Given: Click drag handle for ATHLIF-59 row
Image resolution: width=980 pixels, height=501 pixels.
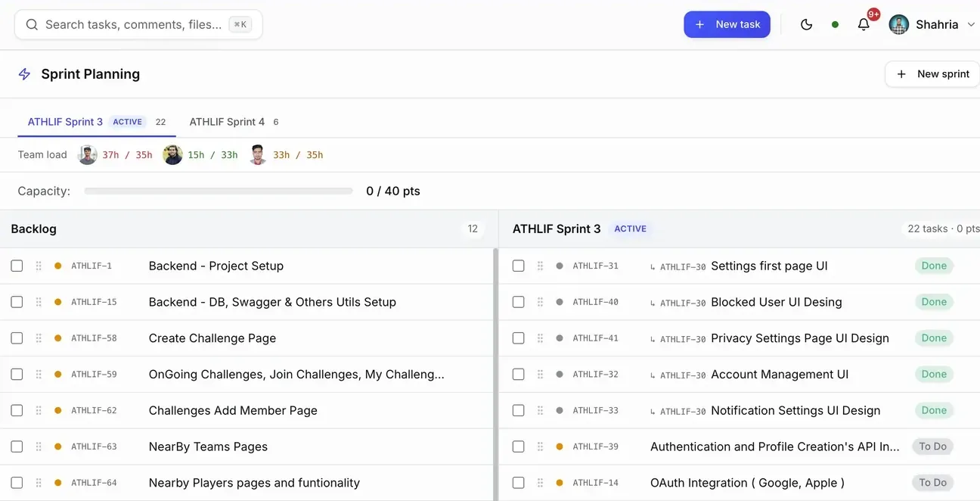Looking at the screenshot, I should 39,374.
